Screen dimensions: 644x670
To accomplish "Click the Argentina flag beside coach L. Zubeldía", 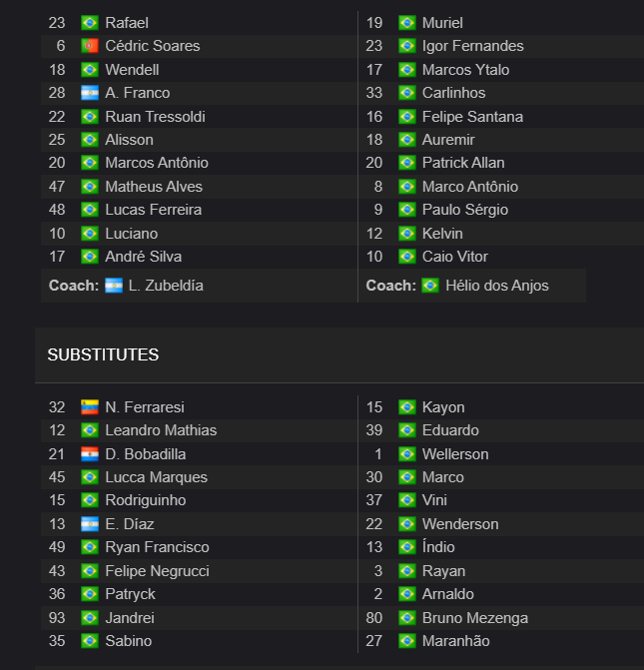I will 114,286.
